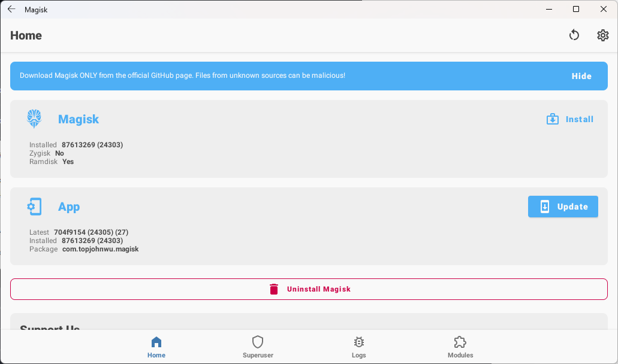Close the Magisk window

pos(604,9)
